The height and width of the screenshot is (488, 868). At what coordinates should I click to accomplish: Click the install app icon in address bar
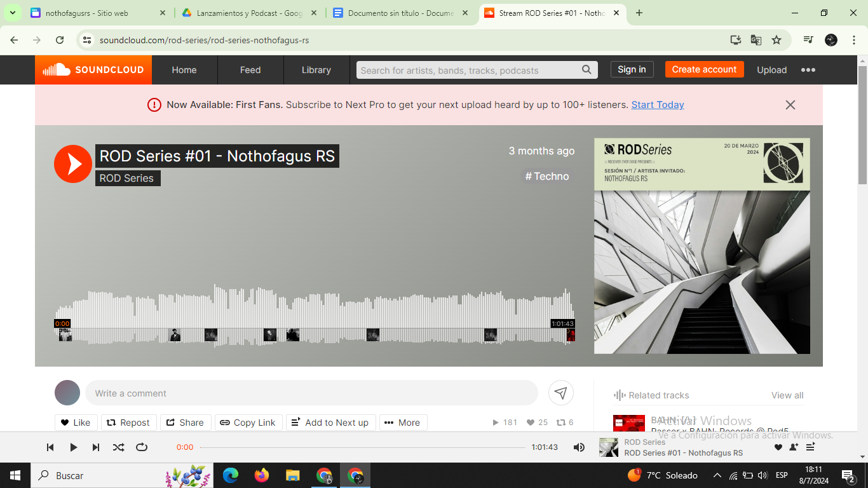(x=736, y=40)
